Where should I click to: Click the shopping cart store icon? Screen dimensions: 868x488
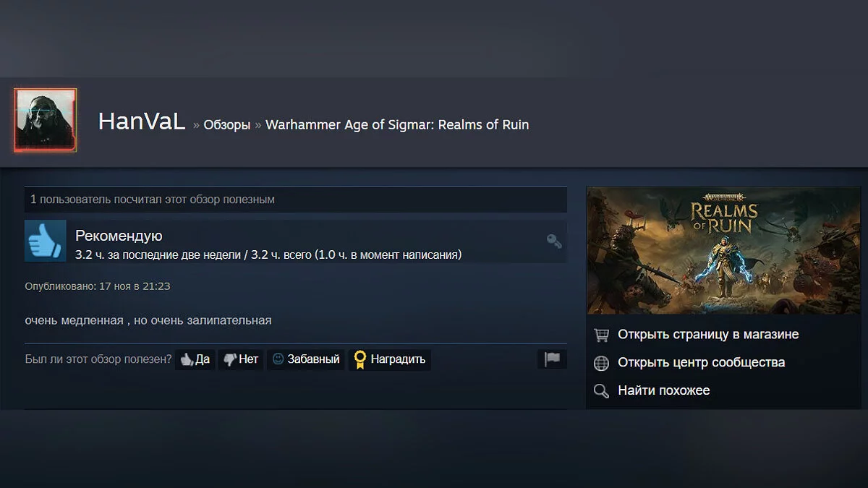click(x=601, y=335)
